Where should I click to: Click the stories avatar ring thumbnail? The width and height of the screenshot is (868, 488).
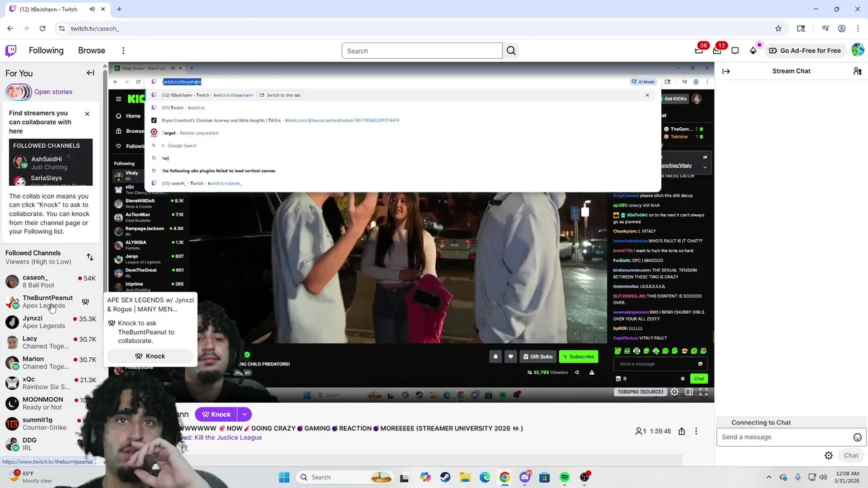pyautogui.click(x=18, y=92)
